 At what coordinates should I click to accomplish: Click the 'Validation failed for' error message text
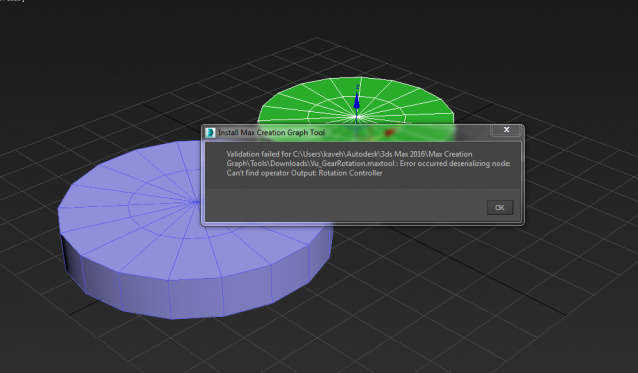(x=368, y=164)
